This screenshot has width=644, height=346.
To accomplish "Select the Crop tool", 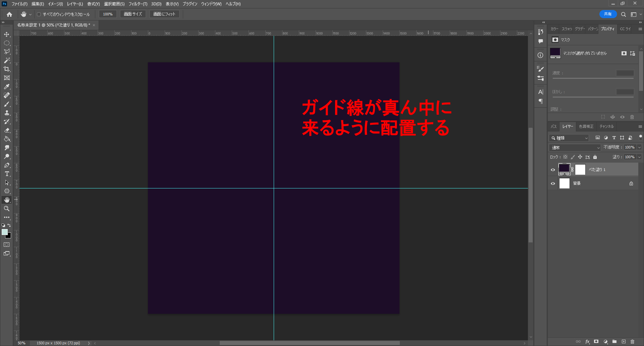I will [7, 69].
